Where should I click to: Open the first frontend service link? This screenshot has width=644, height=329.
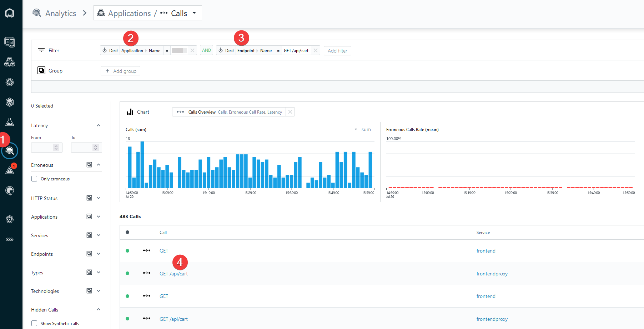pos(486,251)
